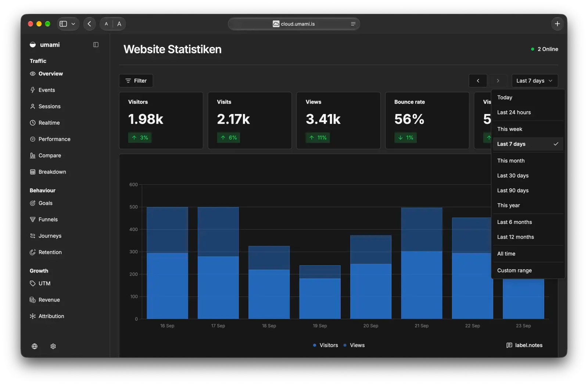588x385 pixels.
Task: Select This week in date menu
Action: [528, 129]
